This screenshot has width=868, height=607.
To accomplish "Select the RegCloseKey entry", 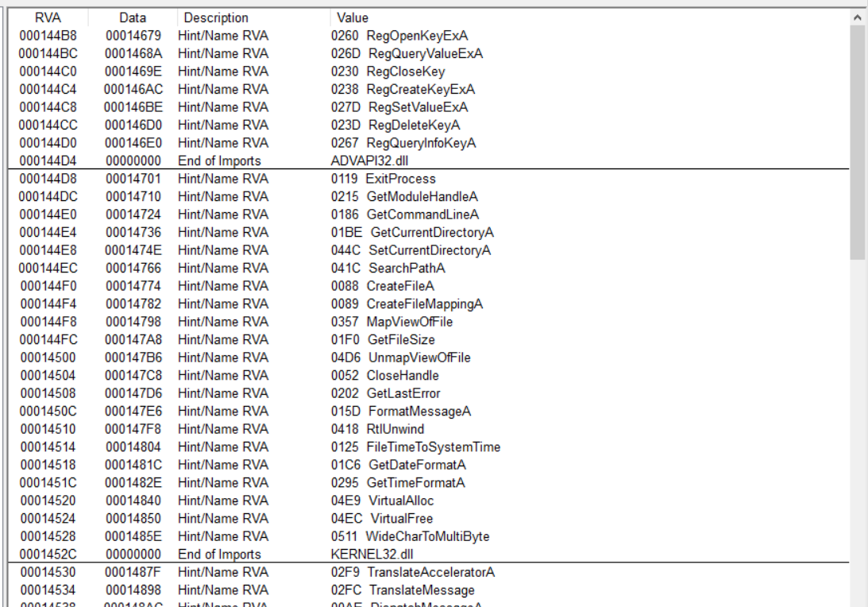I will click(429, 72).
